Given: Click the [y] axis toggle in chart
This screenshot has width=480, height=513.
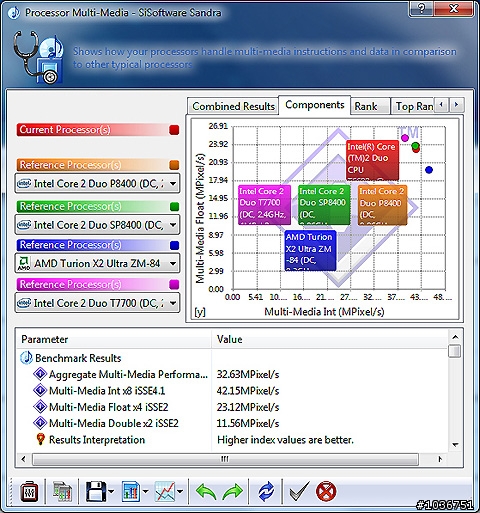Looking at the screenshot, I should [x=200, y=312].
